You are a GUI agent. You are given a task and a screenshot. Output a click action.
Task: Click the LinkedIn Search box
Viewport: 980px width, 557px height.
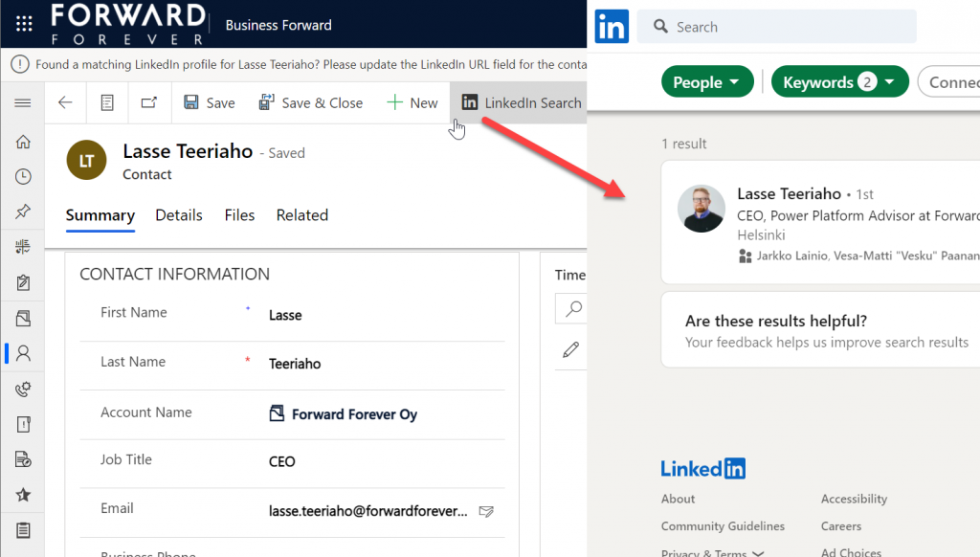[x=776, y=26]
